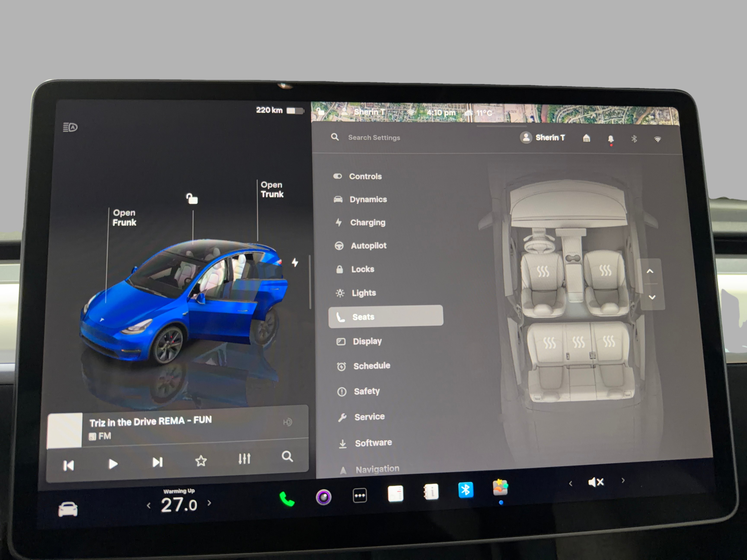Image resolution: width=747 pixels, height=560 pixels.
Task: Open the camera app in dock
Action: (x=324, y=497)
